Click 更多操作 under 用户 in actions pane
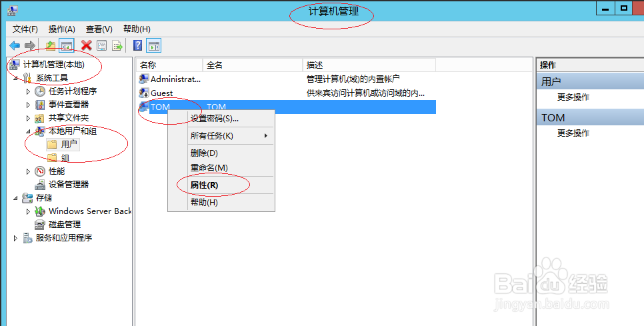The height and width of the screenshot is (326, 644). coord(573,97)
